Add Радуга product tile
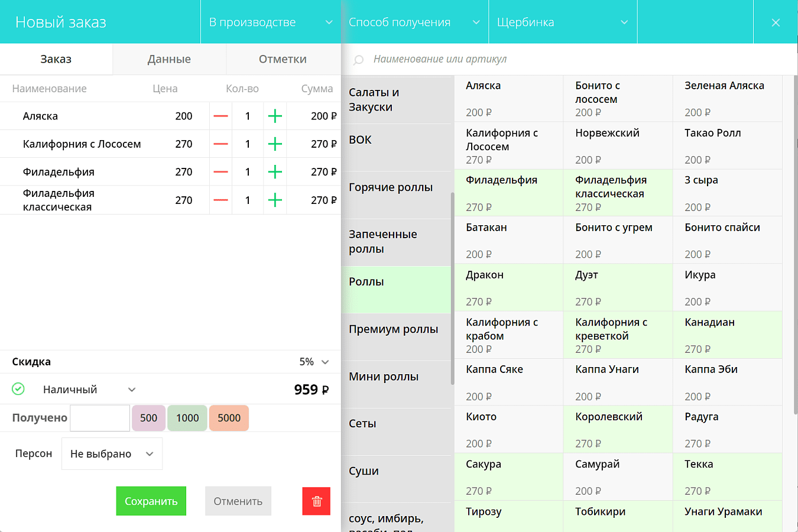 pos(728,430)
